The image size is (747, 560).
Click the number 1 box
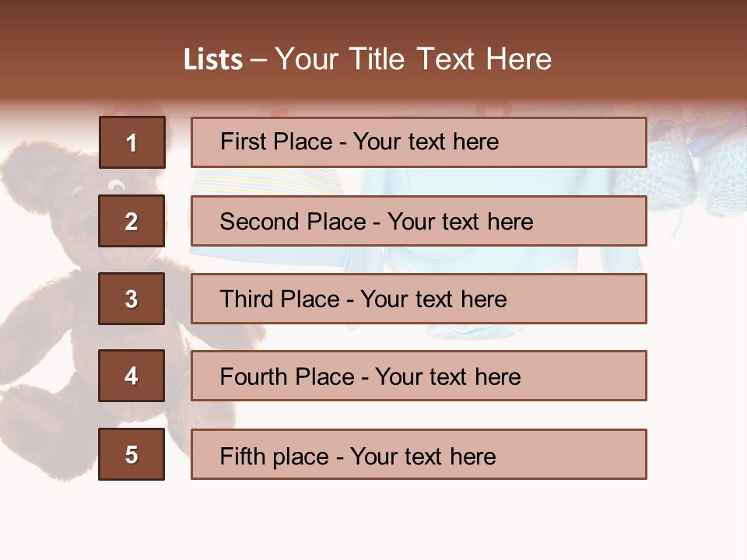point(132,142)
